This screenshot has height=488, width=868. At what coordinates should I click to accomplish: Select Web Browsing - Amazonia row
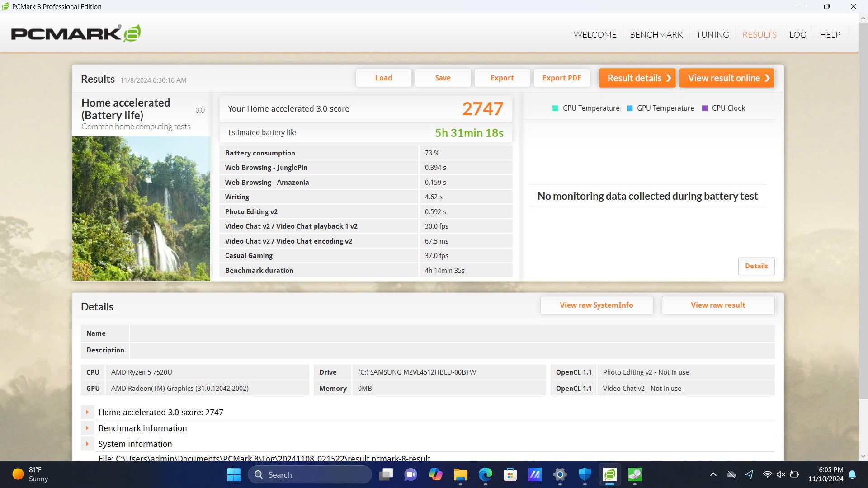click(366, 182)
